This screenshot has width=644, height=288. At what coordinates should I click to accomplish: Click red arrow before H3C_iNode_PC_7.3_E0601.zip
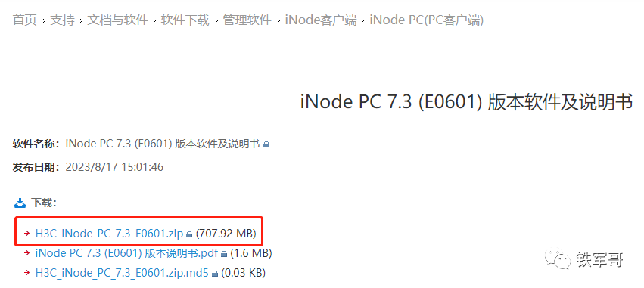pos(27,234)
